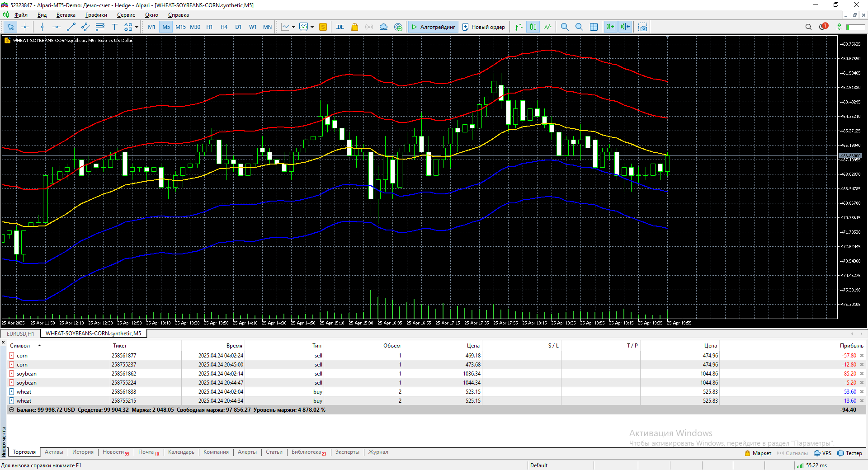Open the Вставка menu
Screen dimensions: 868x470
pyautogui.click(x=66, y=15)
